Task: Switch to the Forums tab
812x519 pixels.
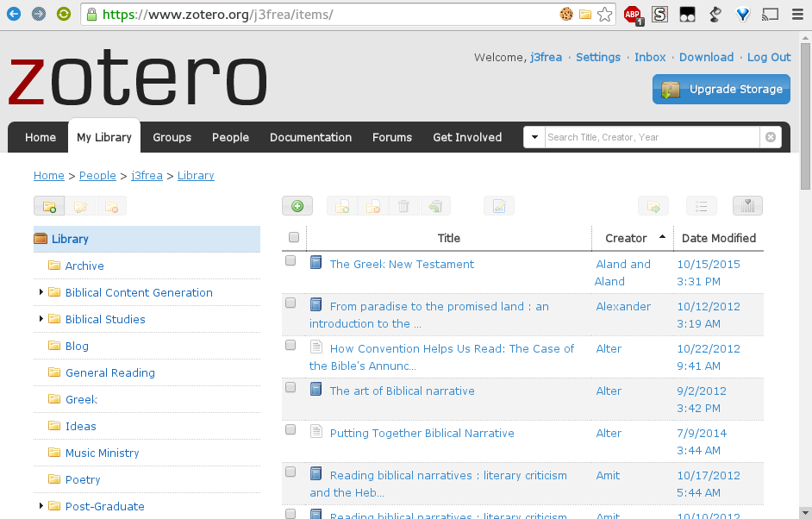Action: click(392, 137)
